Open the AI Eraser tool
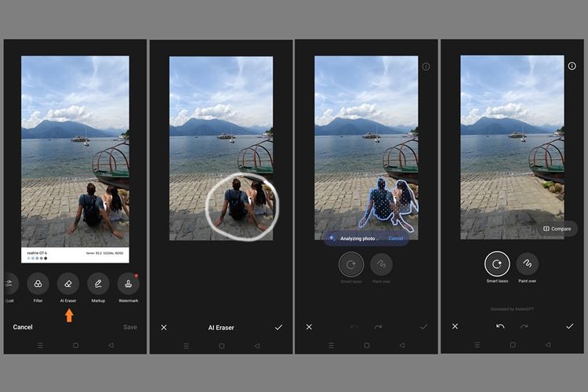 point(67,283)
